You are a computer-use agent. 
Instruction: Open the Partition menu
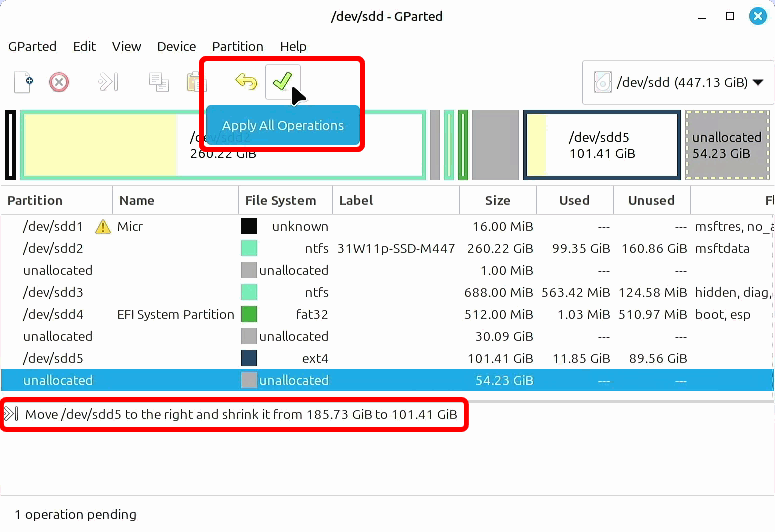237,46
